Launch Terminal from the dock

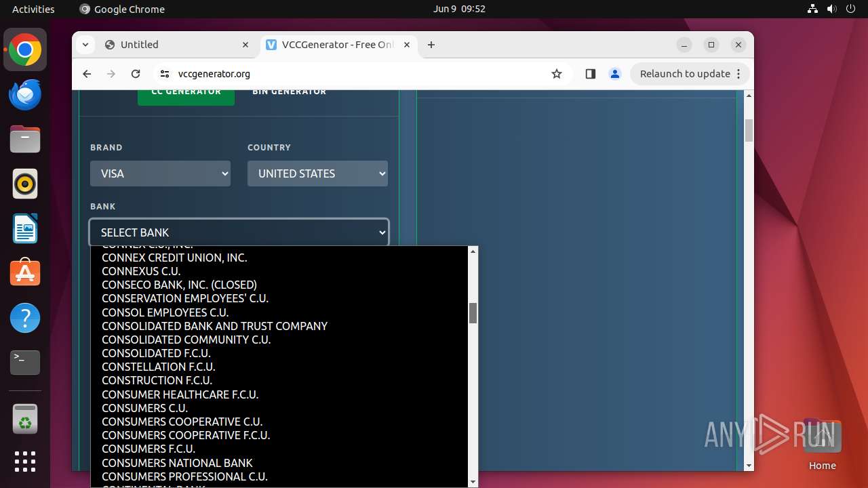click(25, 363)
